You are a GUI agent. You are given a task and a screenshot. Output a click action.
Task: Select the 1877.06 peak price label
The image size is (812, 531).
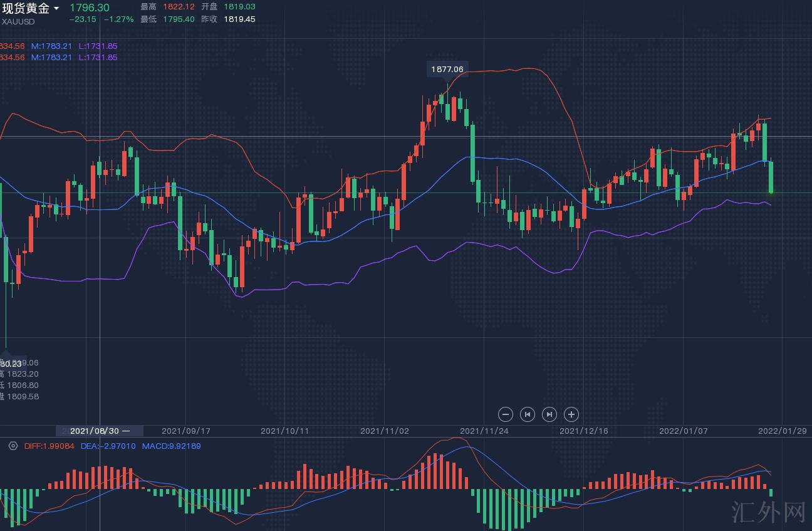tap(447, 69)
